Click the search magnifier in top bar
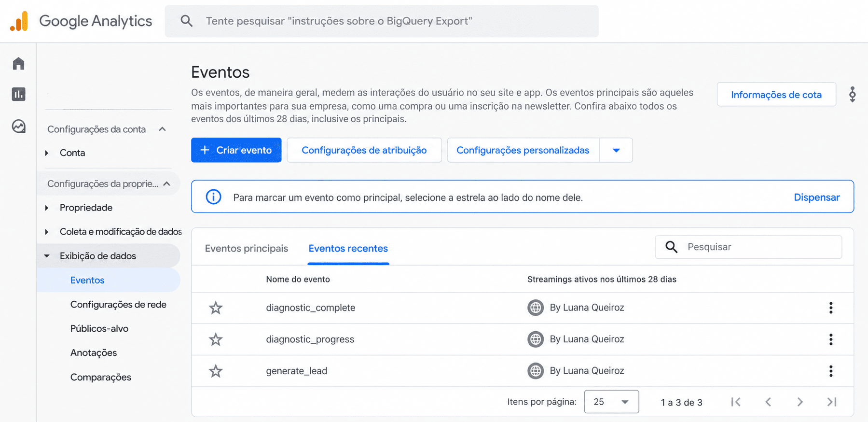 point(187,21)
